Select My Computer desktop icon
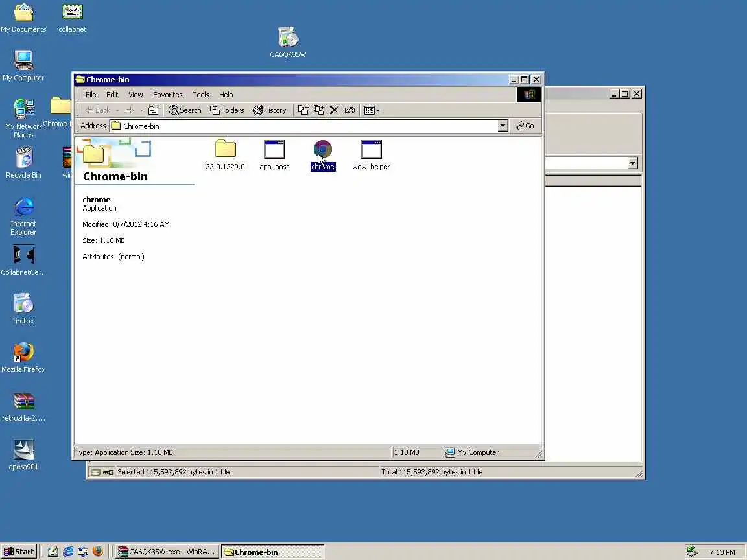Screen dimensions: 747x560 coord(23,65)
